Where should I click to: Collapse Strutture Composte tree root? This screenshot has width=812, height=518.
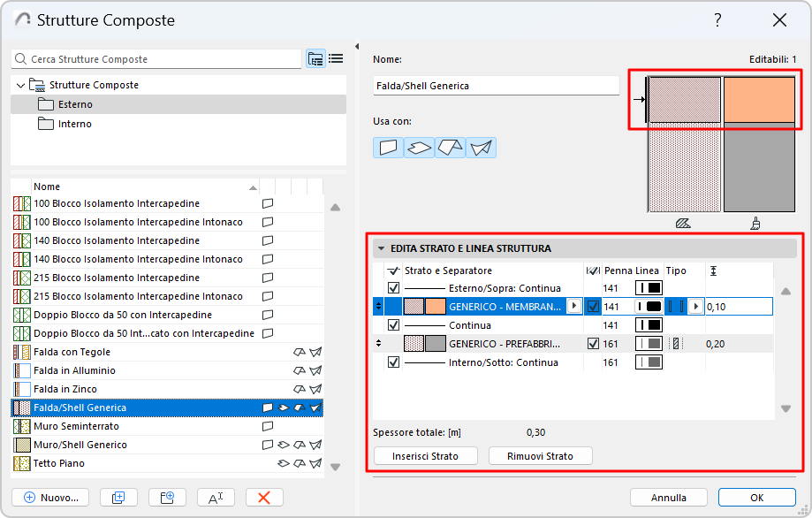(x=20, y=85)
